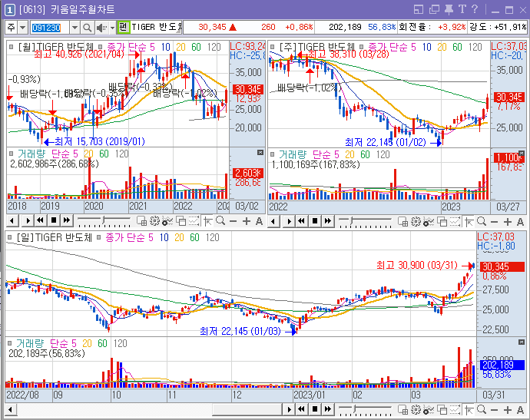Toggle square marker before [주]TIGER 반도체

273,47
